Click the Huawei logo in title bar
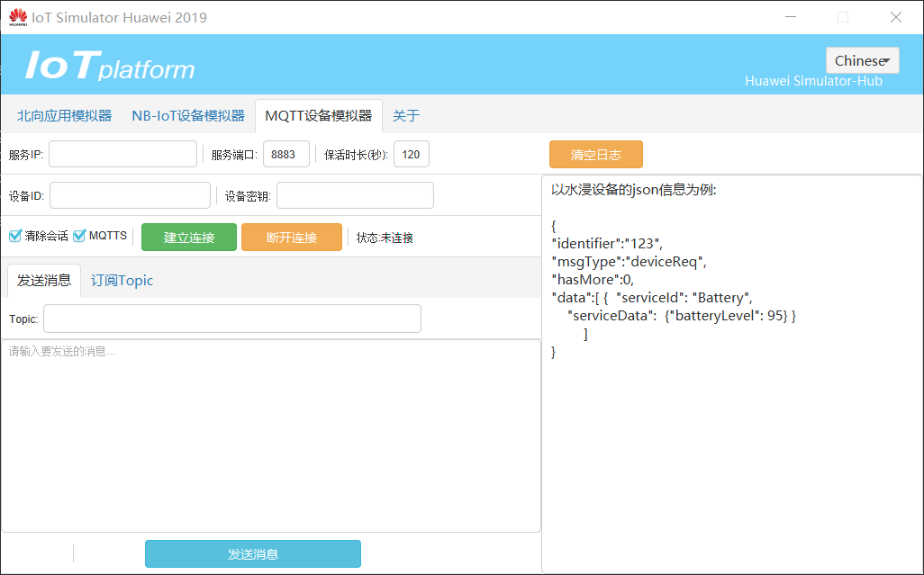This screenshot has width=924, height=575. (x=18, y=17)
